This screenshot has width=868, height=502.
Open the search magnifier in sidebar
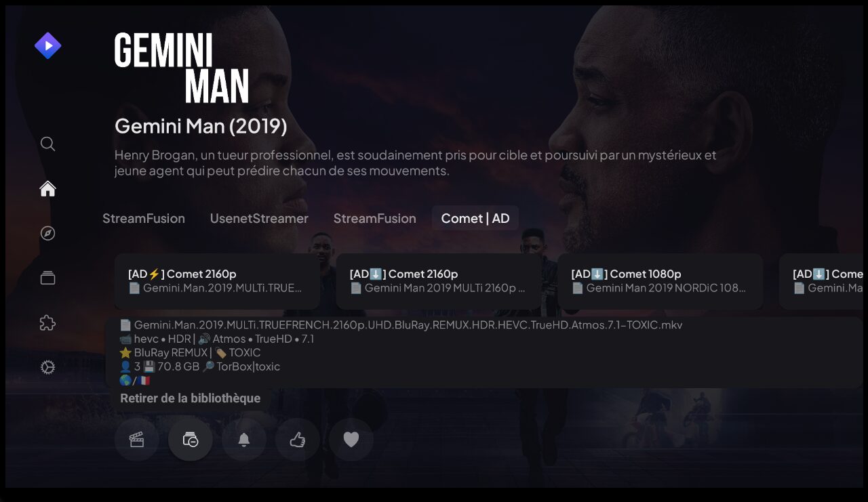pos(47,144)
